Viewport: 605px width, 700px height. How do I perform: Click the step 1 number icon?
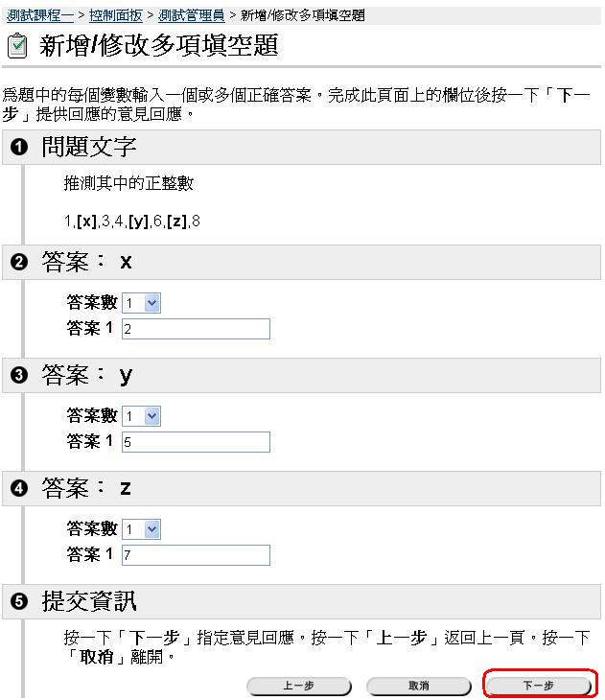pos(20,148)
